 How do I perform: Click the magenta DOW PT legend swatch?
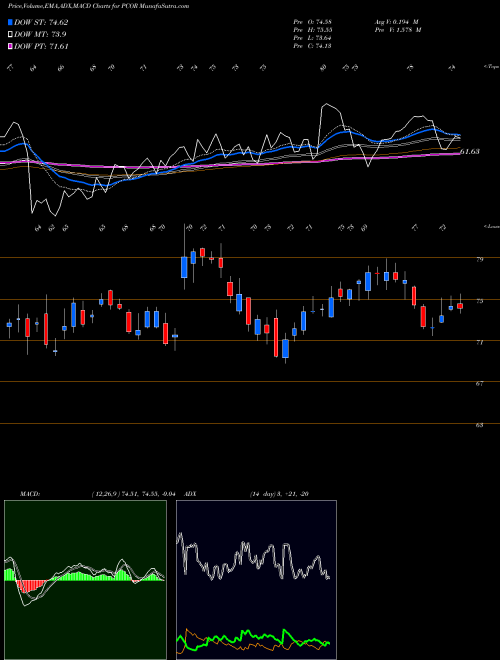pyautogui.click(x=10, y=47)
